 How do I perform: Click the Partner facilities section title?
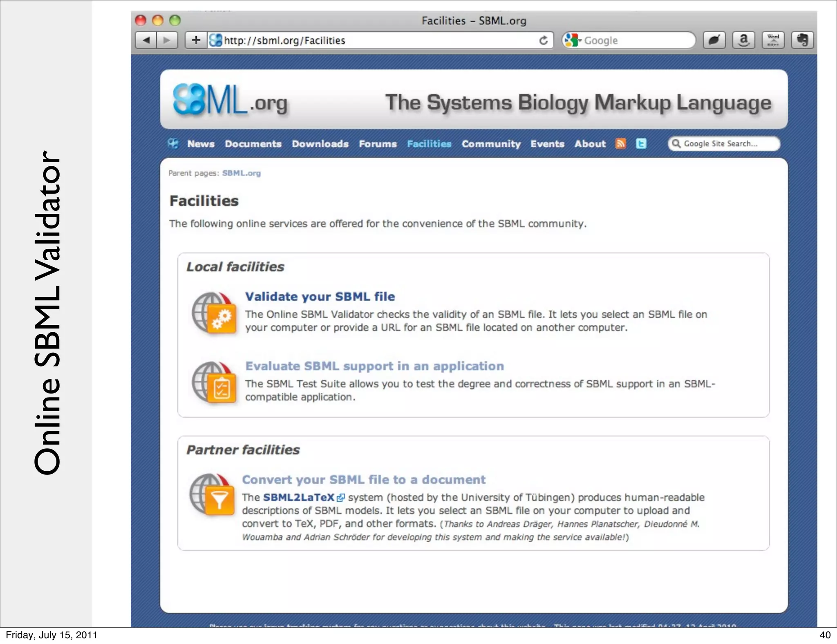(x=243, y=449)
